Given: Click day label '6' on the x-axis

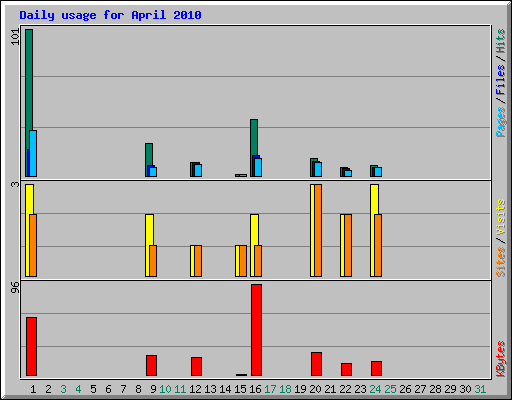Looking at the screenshot, I should point(108,389).
